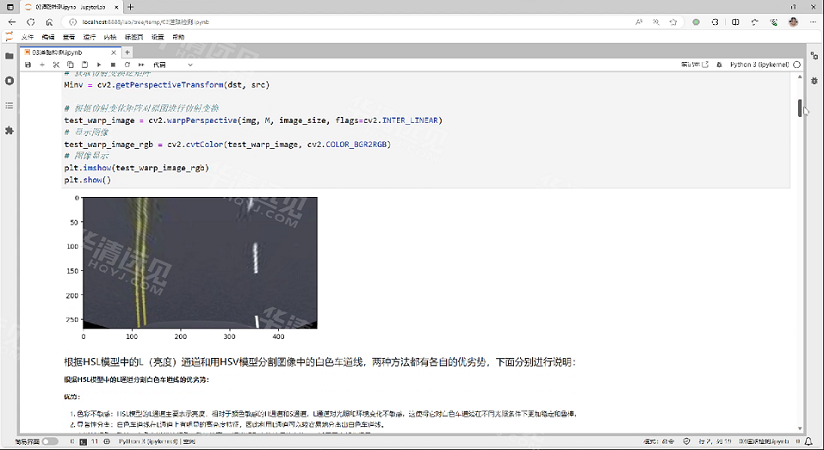Interrupt the kernel using the stop icon
Image resolution: width=824 pixels, height=450 pixels.
click(112, 64)
